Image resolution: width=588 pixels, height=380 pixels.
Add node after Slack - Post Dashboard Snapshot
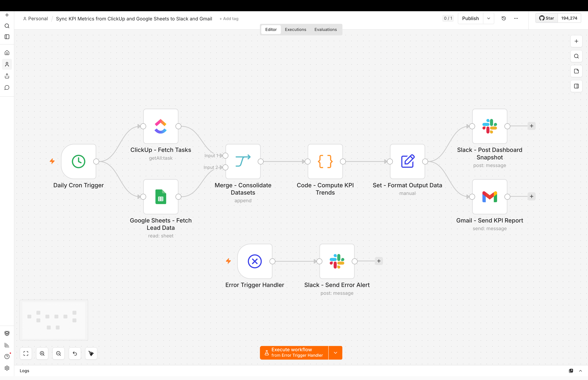(532, 126)
